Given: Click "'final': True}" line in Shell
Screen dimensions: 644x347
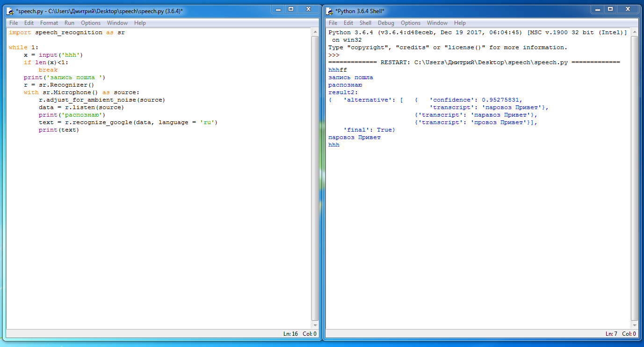Looking at the screenshot, I should click(x=369, y=130).
